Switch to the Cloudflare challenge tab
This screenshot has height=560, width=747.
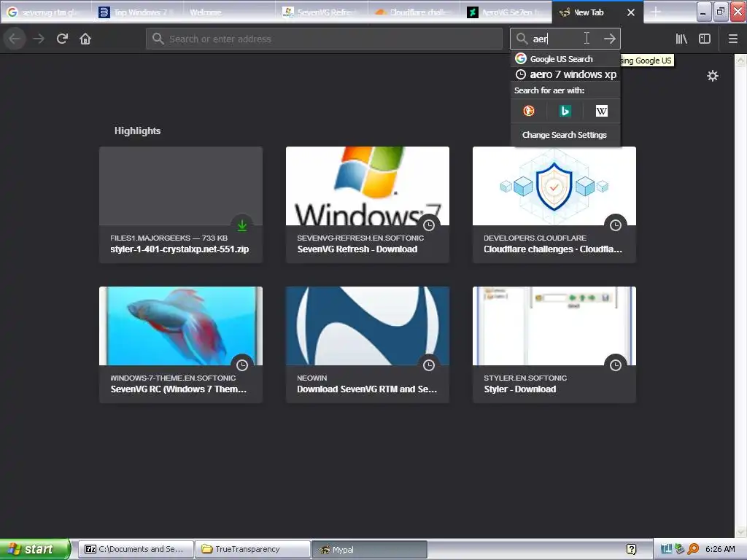point(414,12)
